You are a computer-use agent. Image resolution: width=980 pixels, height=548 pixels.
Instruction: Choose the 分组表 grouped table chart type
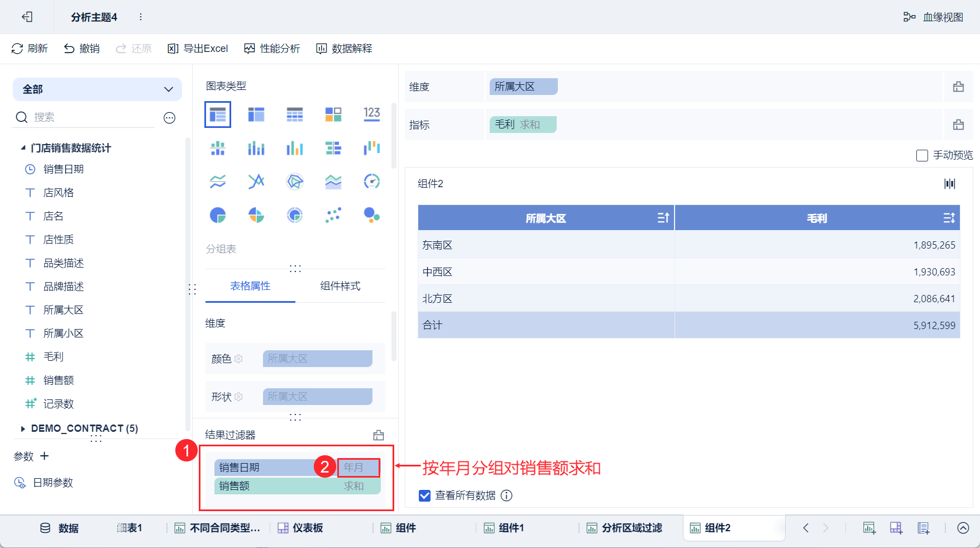[x=218, y=115]
